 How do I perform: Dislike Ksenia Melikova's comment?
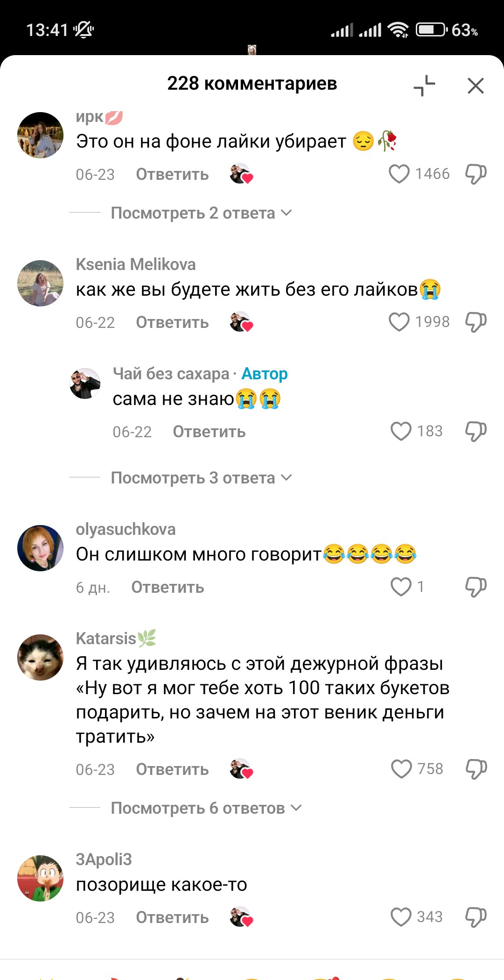point(476,322)
